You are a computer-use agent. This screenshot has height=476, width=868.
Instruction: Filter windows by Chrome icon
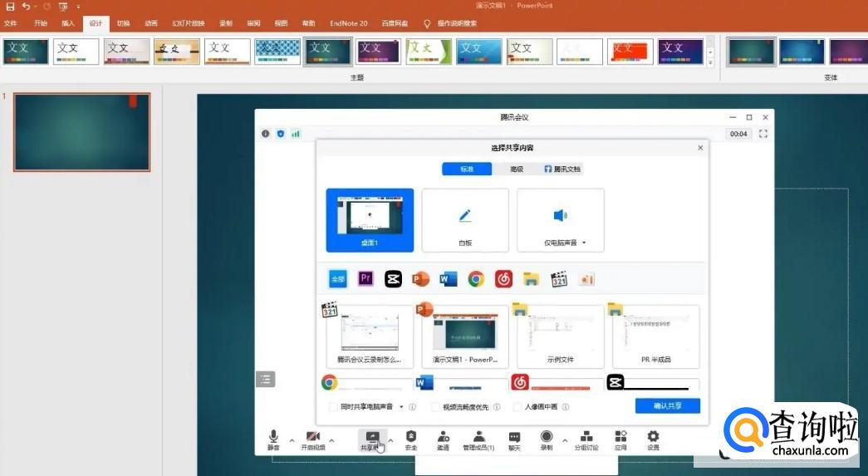[475, 278]
